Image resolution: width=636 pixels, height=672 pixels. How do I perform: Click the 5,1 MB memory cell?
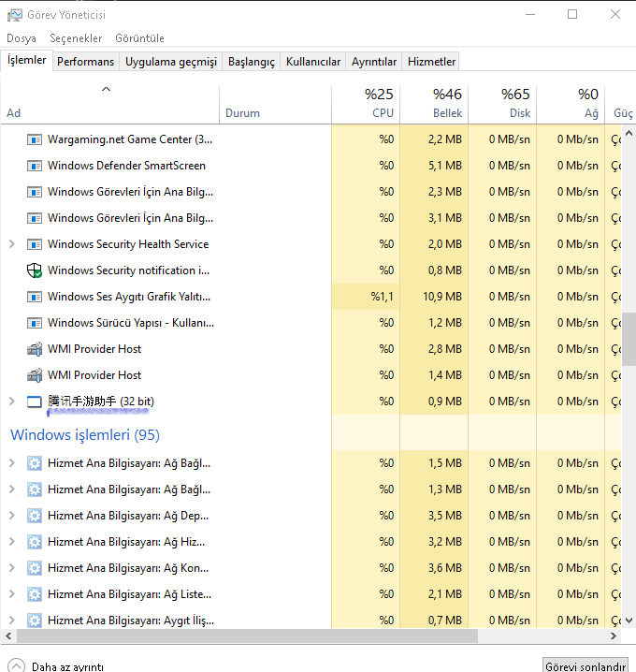click(434, 166)
